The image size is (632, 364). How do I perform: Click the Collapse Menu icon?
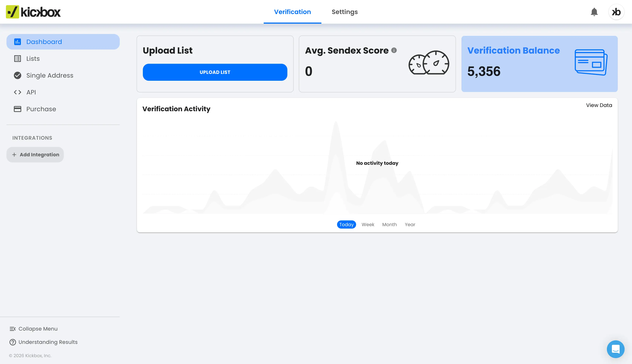[x=13, y=329]
